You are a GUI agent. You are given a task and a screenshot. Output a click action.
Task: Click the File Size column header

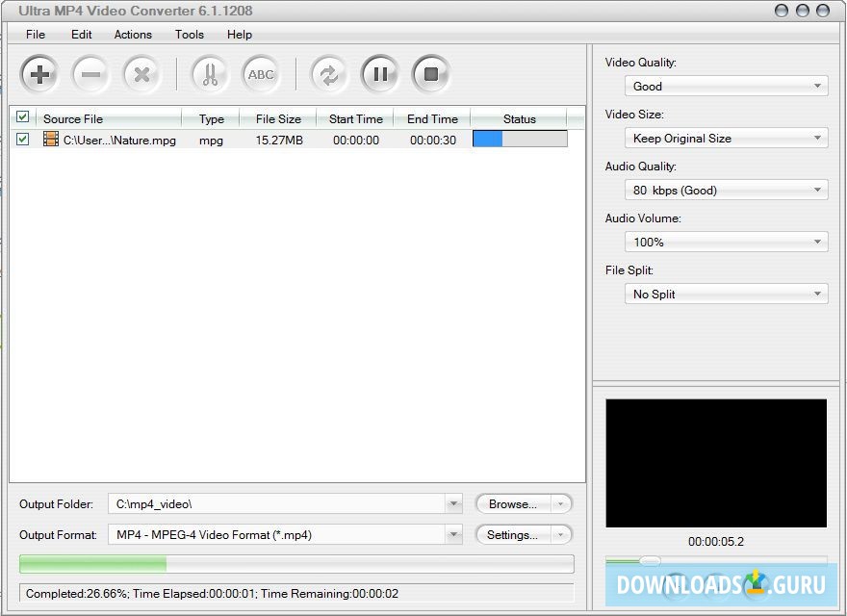(278, 118)
